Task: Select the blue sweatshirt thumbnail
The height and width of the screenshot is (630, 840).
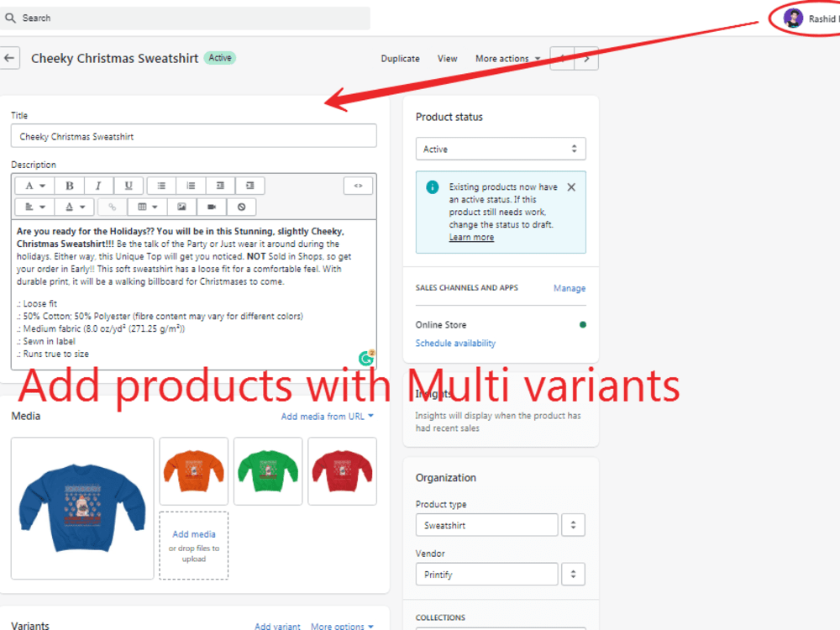Action: click(82, 508)
